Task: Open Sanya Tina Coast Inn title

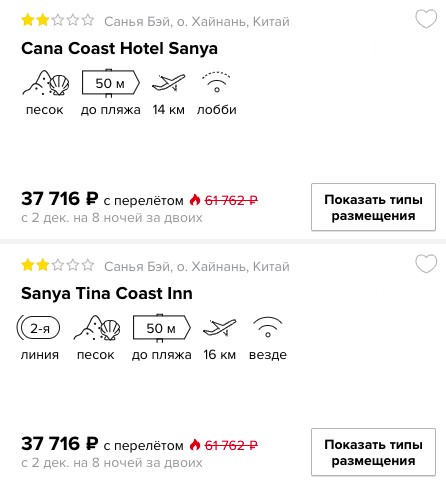Action: tap(107, 293)
